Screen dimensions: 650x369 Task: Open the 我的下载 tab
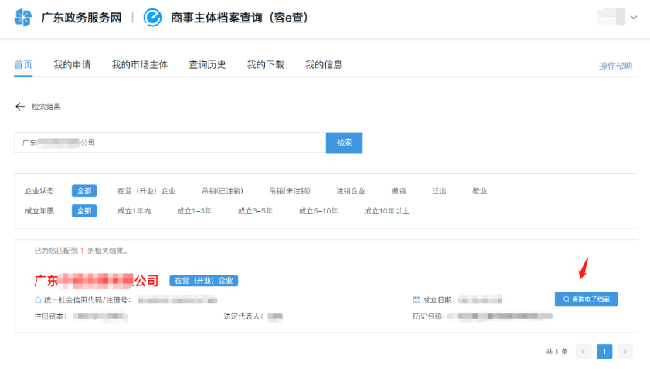(266, 65)
